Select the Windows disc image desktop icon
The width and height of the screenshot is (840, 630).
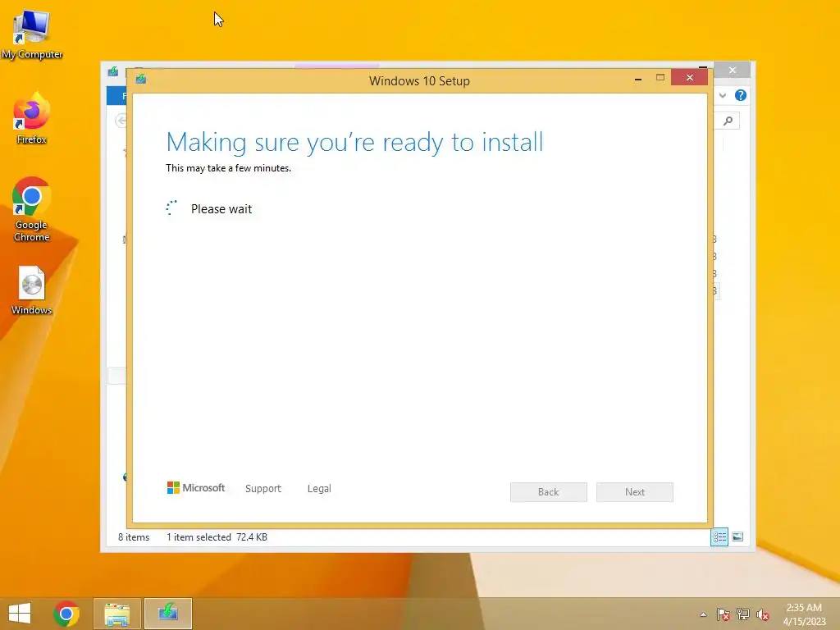click(x=32, y=290)
